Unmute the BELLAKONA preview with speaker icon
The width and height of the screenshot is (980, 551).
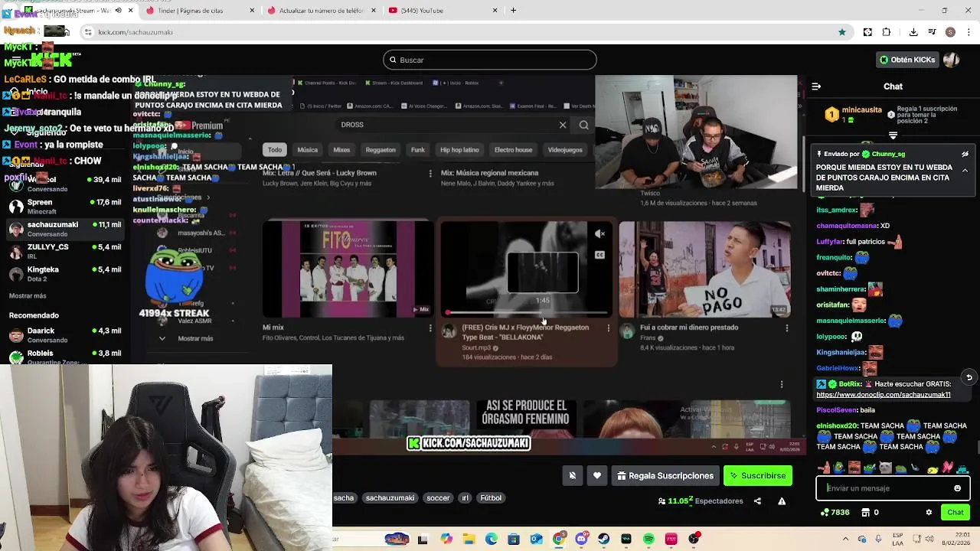pos(599,234)
